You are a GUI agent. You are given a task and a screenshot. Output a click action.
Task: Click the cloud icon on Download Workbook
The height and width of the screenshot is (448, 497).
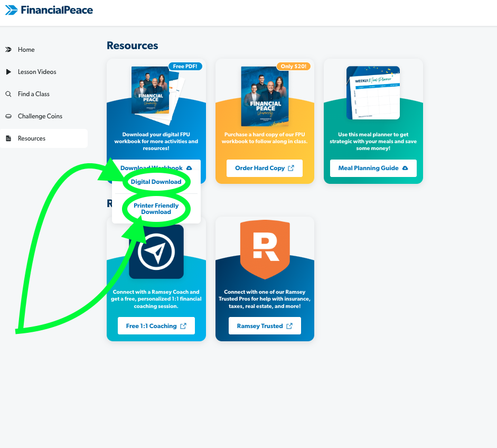189,168
